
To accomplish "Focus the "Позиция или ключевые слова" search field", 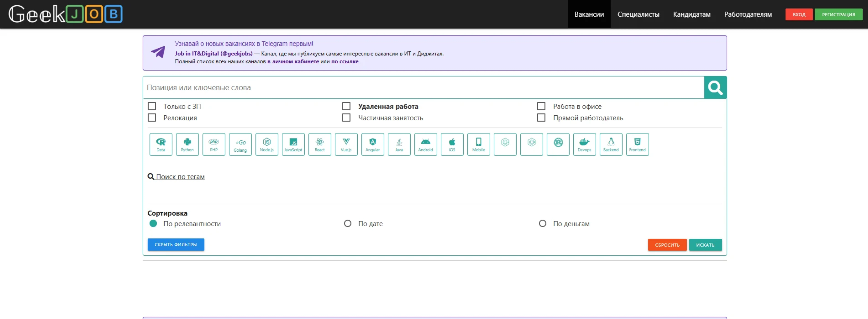I will (424, 87).
